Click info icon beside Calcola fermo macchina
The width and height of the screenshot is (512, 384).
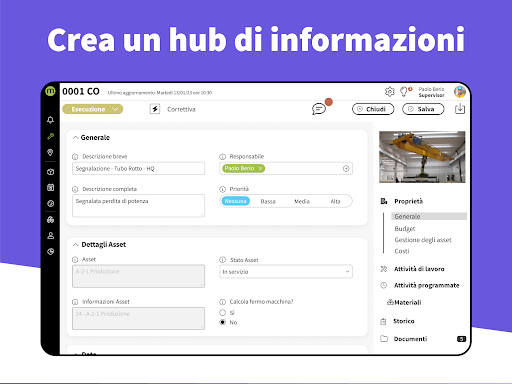tap(222, 302)
